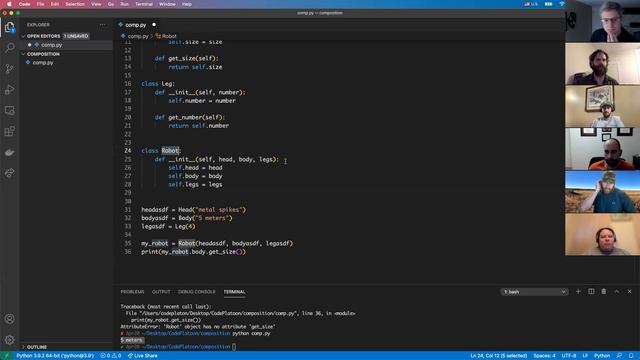Open the Terminal menu
640x360 pixels.
click(x=144, y=4)
